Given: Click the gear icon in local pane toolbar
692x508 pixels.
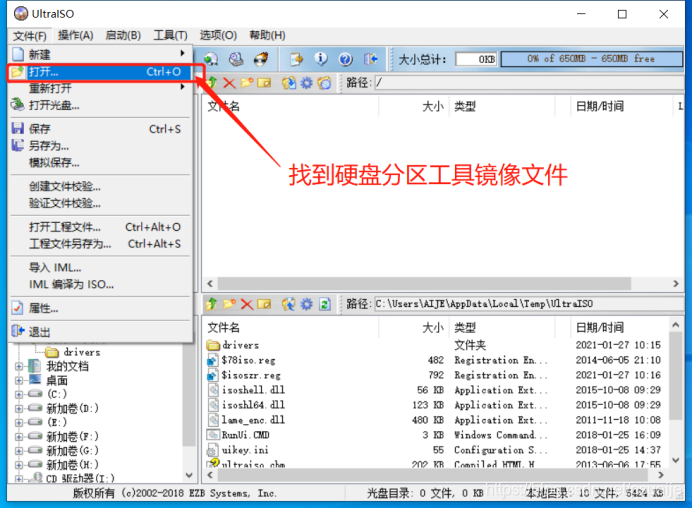Looking at the screenshot, I should [306, 304].
